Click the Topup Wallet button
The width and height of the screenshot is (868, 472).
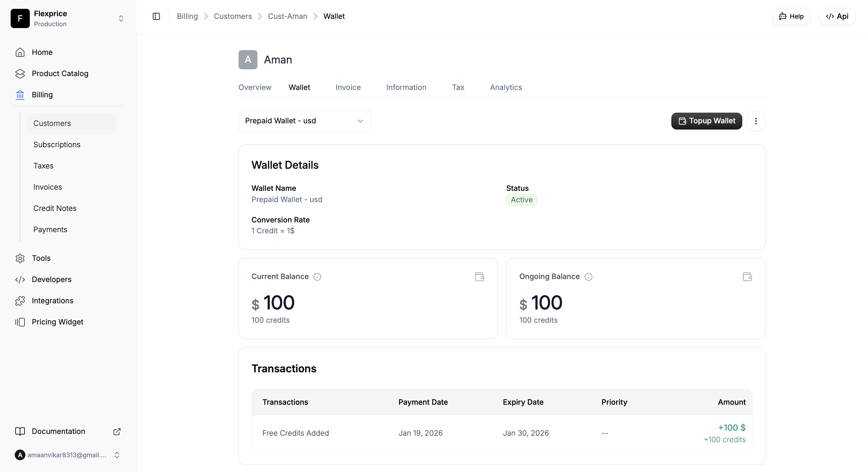click(x=707, y=121)
